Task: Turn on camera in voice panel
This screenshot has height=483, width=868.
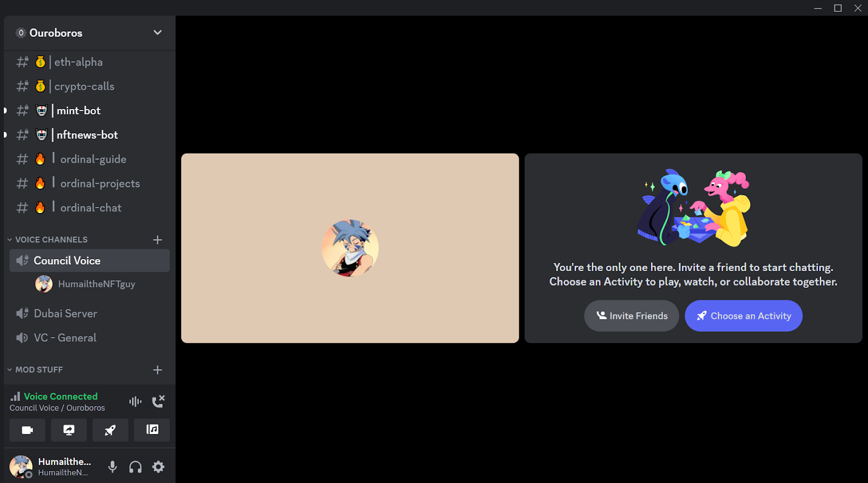Action: (27, 430)
